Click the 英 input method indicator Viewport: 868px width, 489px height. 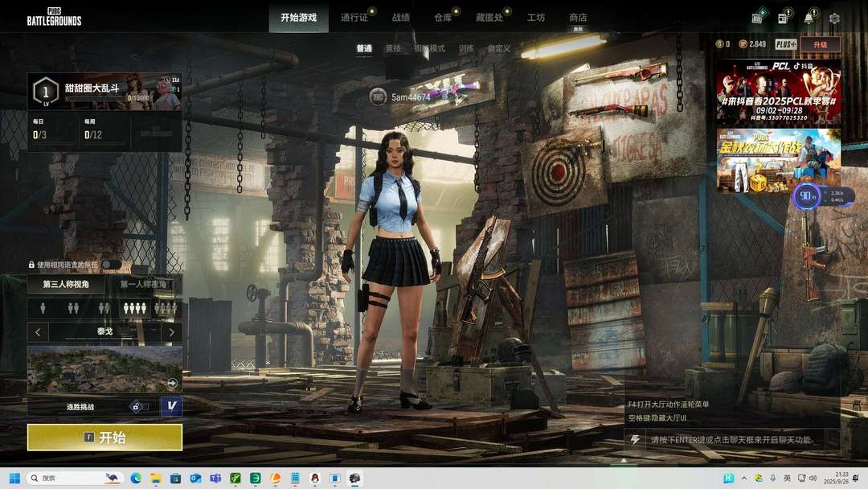(x=787, y=478)
